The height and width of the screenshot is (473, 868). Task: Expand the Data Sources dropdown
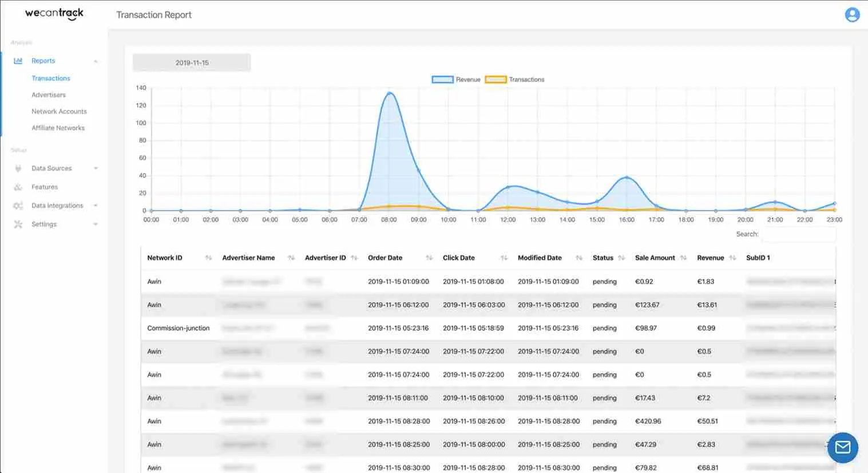tap(95, 168)
